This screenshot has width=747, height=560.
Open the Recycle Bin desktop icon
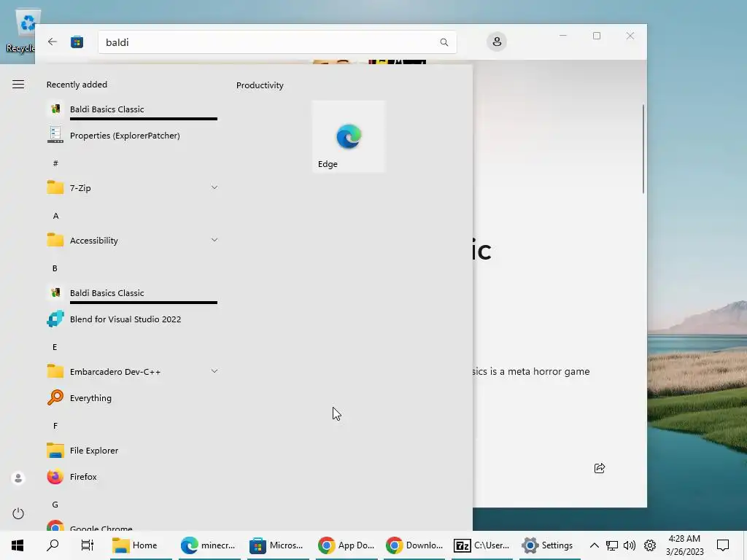coord(21,32)
